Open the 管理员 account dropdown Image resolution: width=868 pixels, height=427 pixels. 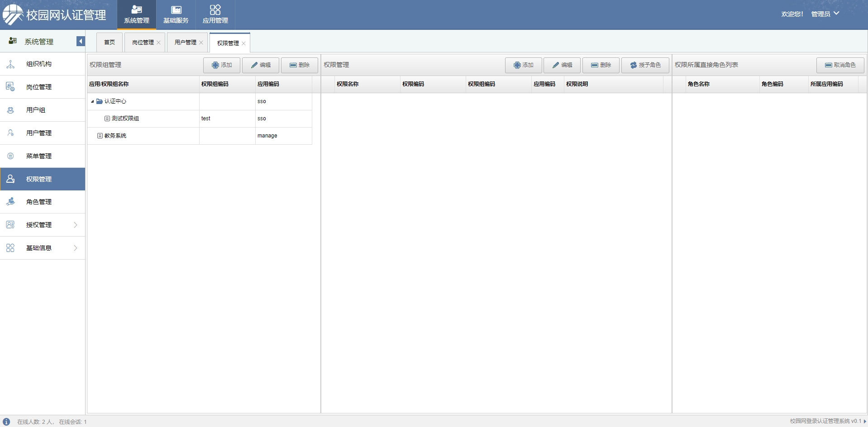pos(825,14)
